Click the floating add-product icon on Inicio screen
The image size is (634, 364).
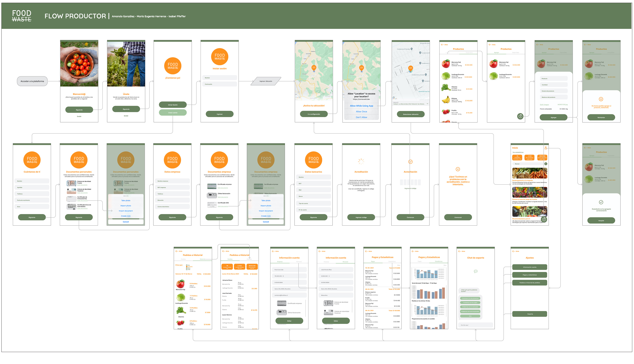pos(544,220)
